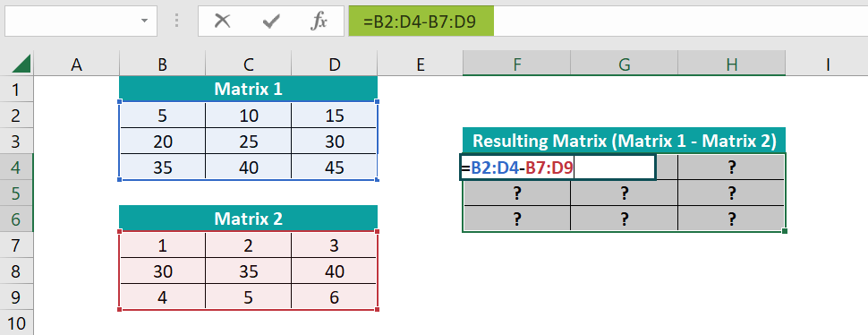Select result cell H6 with question mark

pyautogui.click(x=732, y=219)
